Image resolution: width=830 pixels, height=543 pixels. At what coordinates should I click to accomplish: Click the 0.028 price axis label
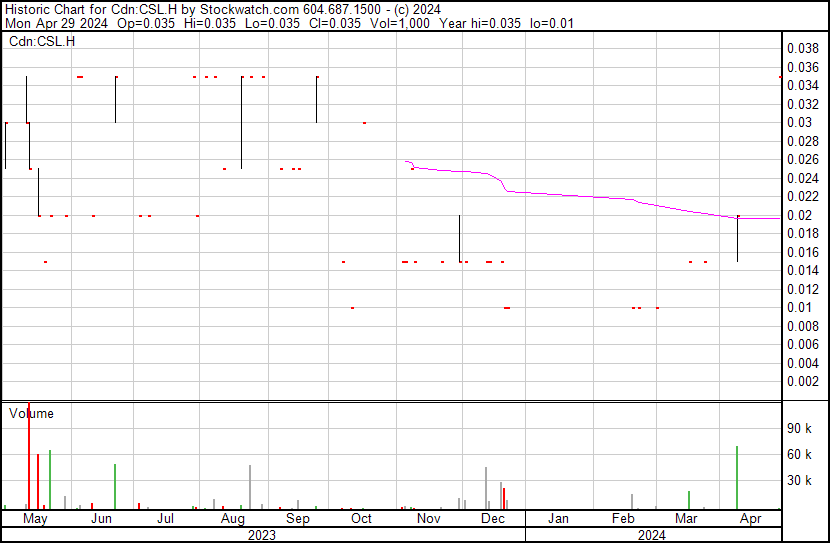(802, 141)
